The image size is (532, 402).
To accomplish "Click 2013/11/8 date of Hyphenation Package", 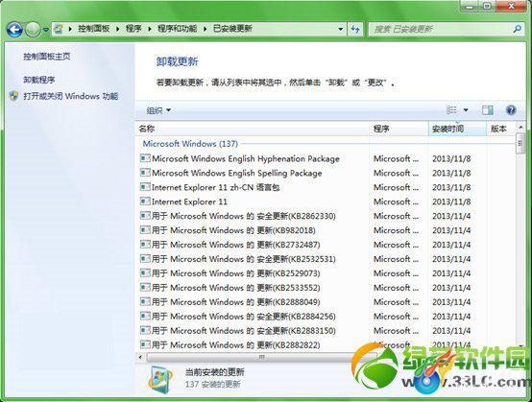I will coord(451,158).
